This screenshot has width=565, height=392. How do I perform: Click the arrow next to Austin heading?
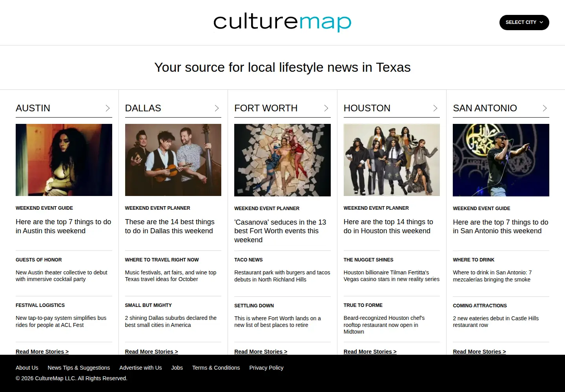click(108, 108)
